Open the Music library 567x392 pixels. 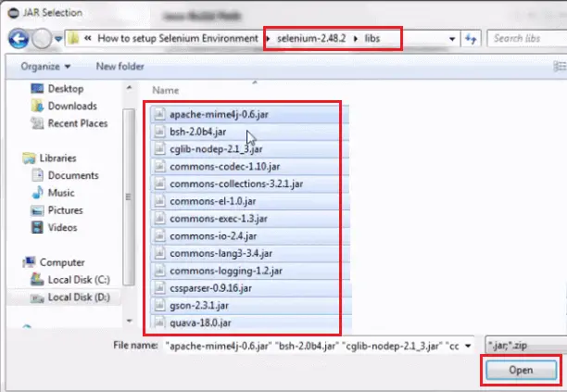[53, 193]
